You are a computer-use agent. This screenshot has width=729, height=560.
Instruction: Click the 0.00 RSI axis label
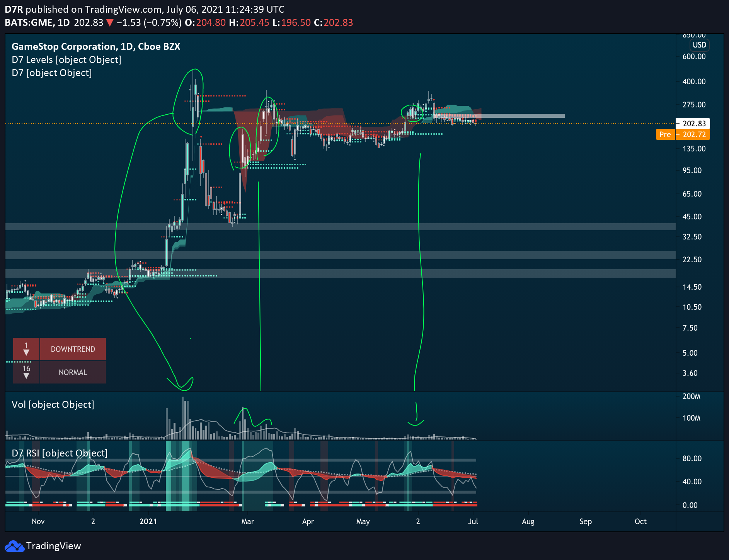click(690, 505)
